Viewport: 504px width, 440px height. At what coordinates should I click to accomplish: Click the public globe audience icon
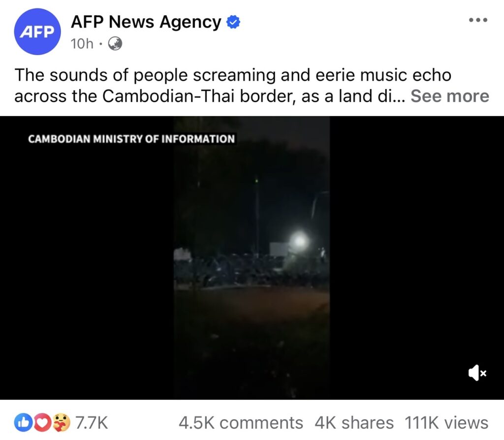click(115, 43)
